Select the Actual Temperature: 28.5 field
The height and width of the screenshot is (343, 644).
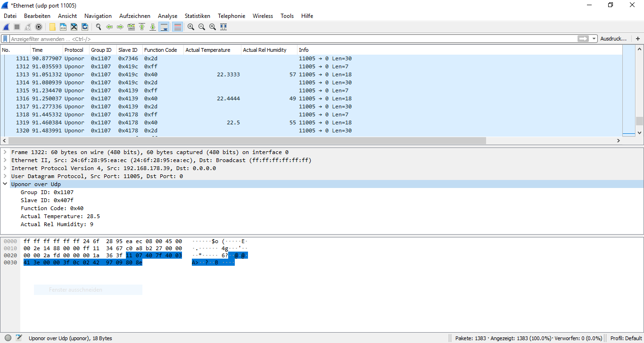click(x=60, y=216)
